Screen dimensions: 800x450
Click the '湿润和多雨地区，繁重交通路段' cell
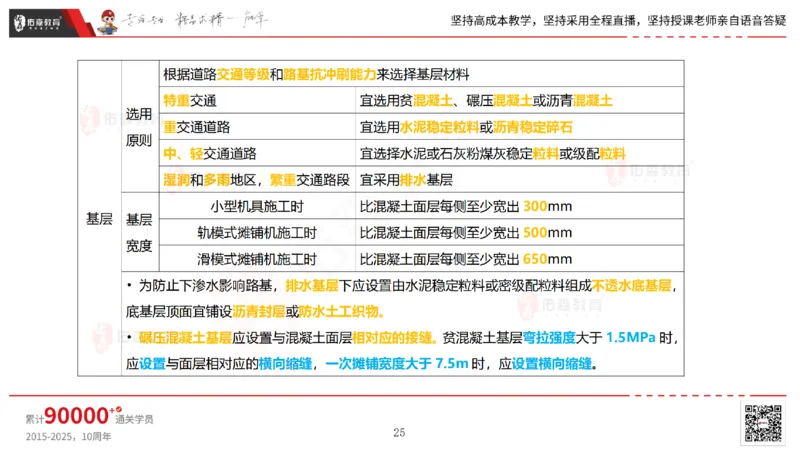[x=257, y=180]
